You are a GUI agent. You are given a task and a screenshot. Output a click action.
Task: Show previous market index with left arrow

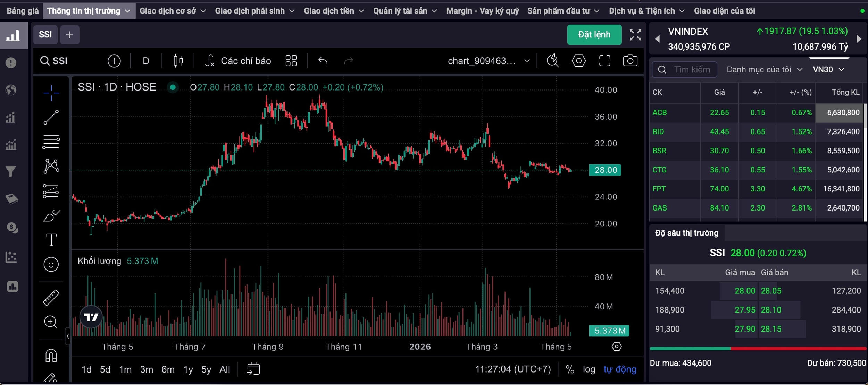pos(657,39)
